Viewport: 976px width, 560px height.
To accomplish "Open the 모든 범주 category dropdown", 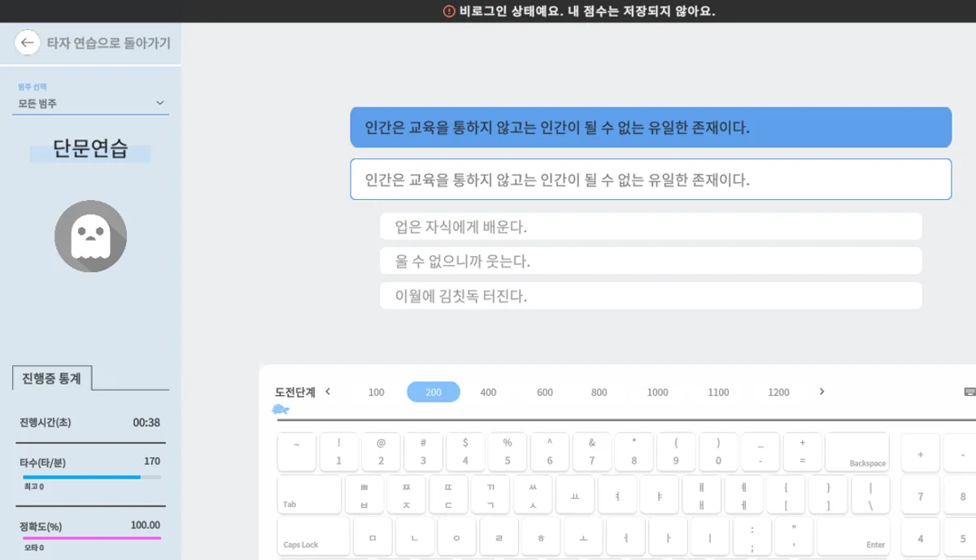I will 90,103.
